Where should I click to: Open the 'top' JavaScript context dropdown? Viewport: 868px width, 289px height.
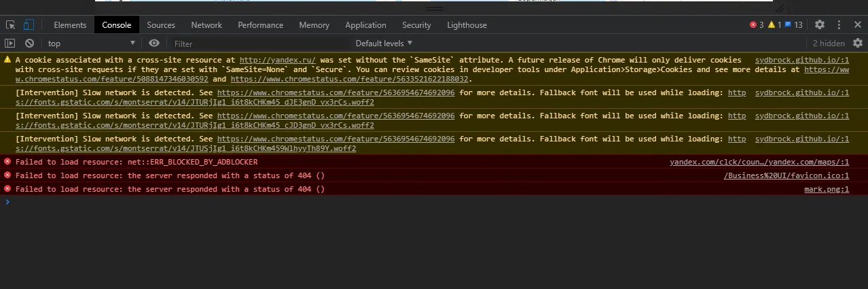tap(91, 44)
